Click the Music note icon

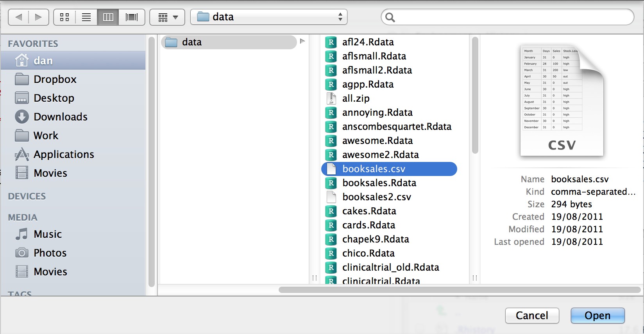(22, 234)
